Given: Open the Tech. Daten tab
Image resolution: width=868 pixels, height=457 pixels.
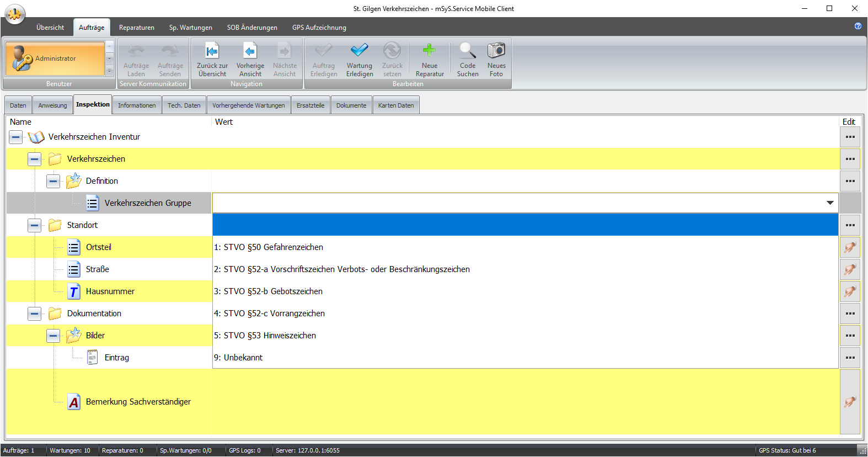Looking at the screenshot, I should pyautogui.click(x=184, y=105).
